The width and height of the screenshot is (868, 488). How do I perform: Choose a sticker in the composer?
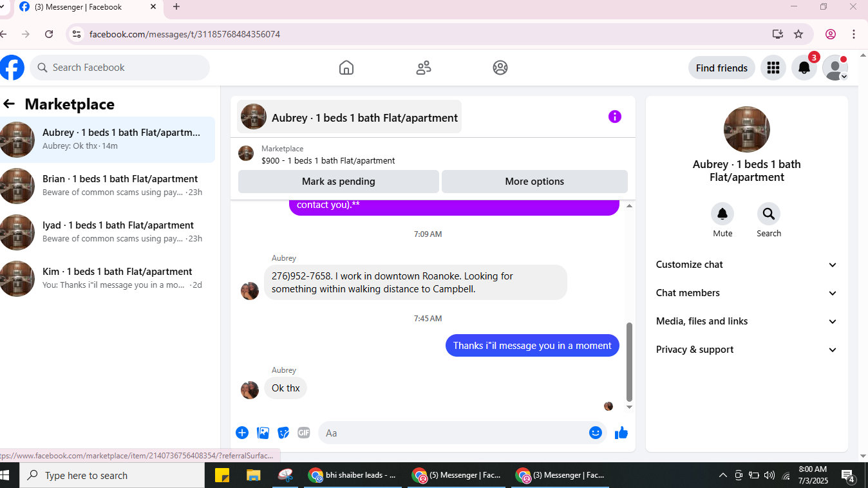(283, 433)
